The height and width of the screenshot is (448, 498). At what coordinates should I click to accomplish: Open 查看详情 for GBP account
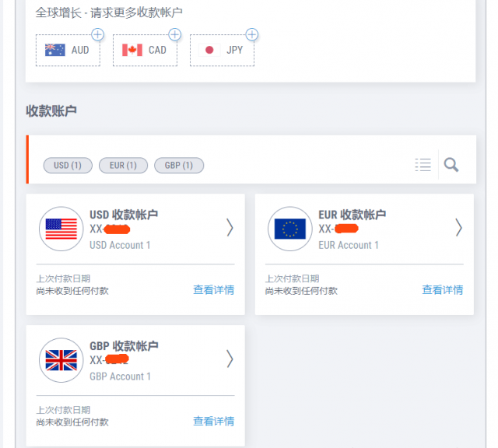tap(214, 422)
